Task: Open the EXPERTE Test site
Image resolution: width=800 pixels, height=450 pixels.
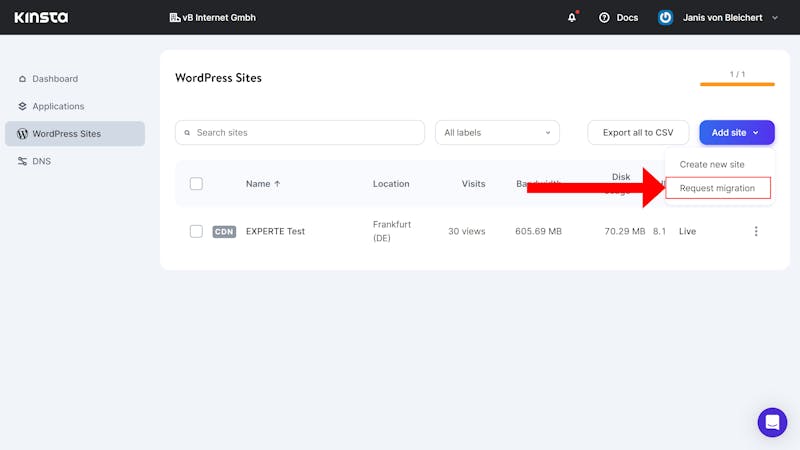Action: coord(275,231)
